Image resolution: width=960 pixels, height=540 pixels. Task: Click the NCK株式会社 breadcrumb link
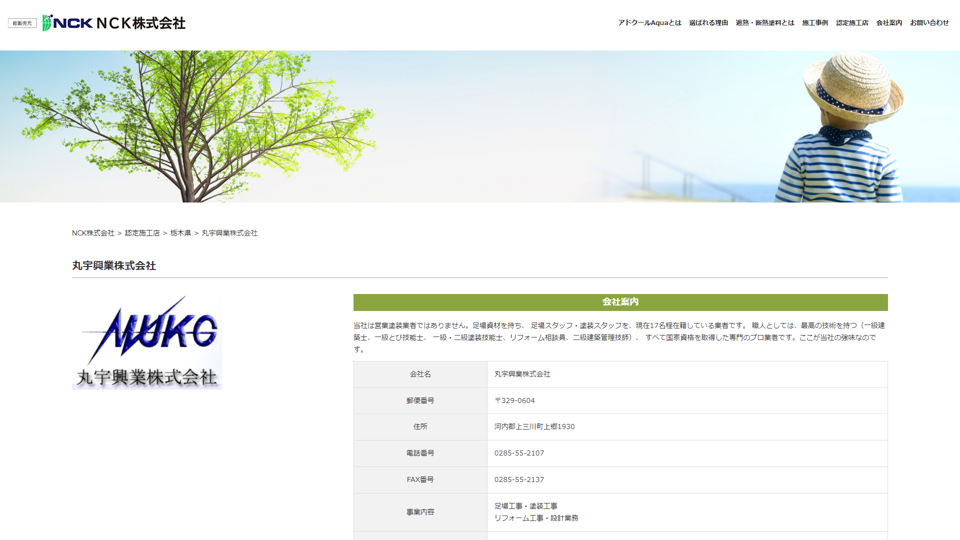[93, 233]
